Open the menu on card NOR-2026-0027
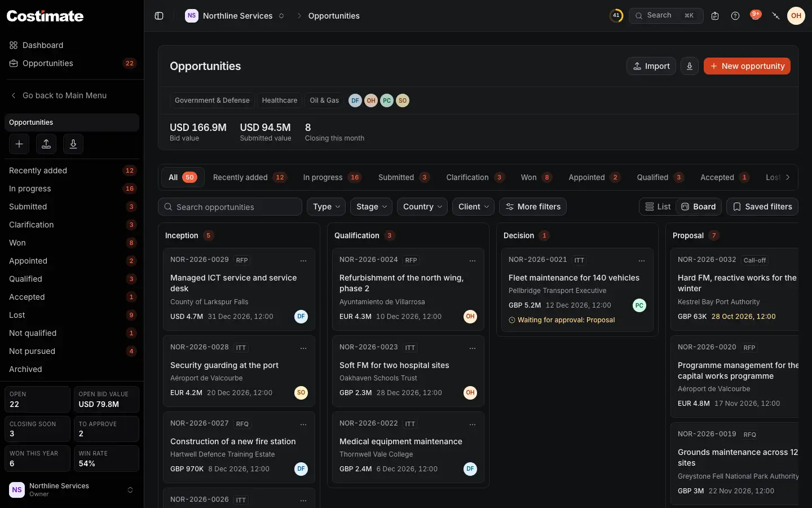 tap(303, 424)
